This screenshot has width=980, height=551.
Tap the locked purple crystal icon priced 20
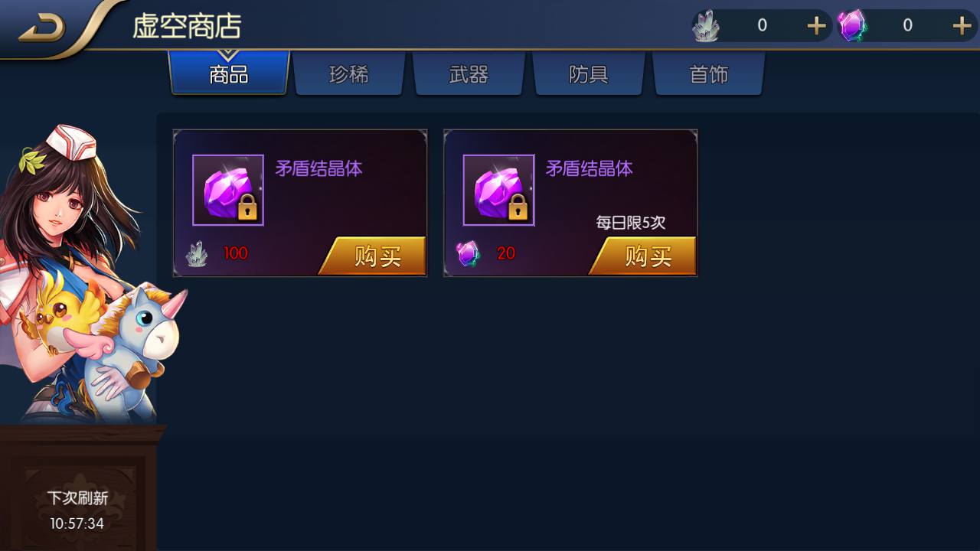pyautogui.click(x=499, y=190)
